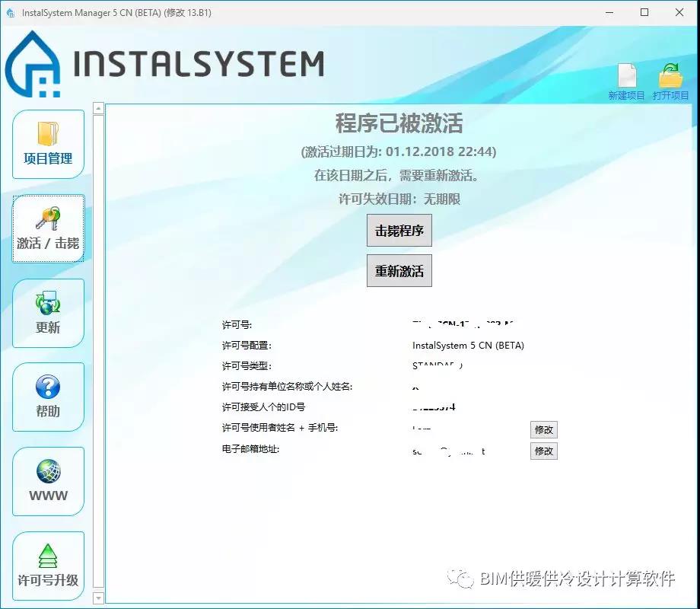The height and width of the screenshot is (609, 700).
Task: Open the 更新 update icon
Action: tap(47, 303)
